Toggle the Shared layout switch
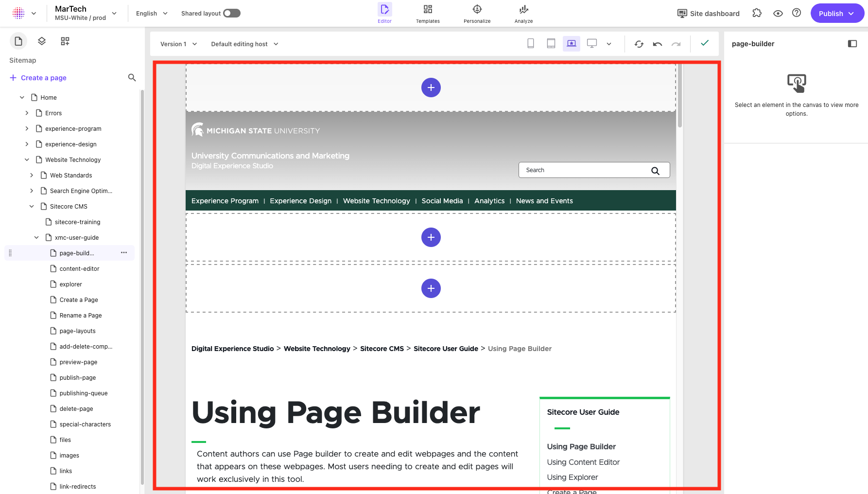 pyautogui.click(x=232, y=13)
